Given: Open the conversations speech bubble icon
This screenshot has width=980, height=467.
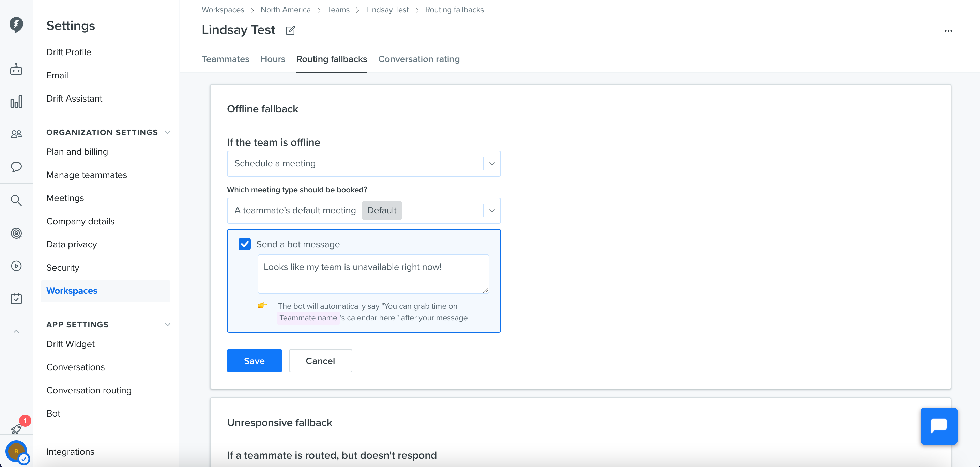Looking at the screenshot, I should [x=16, y=167].
